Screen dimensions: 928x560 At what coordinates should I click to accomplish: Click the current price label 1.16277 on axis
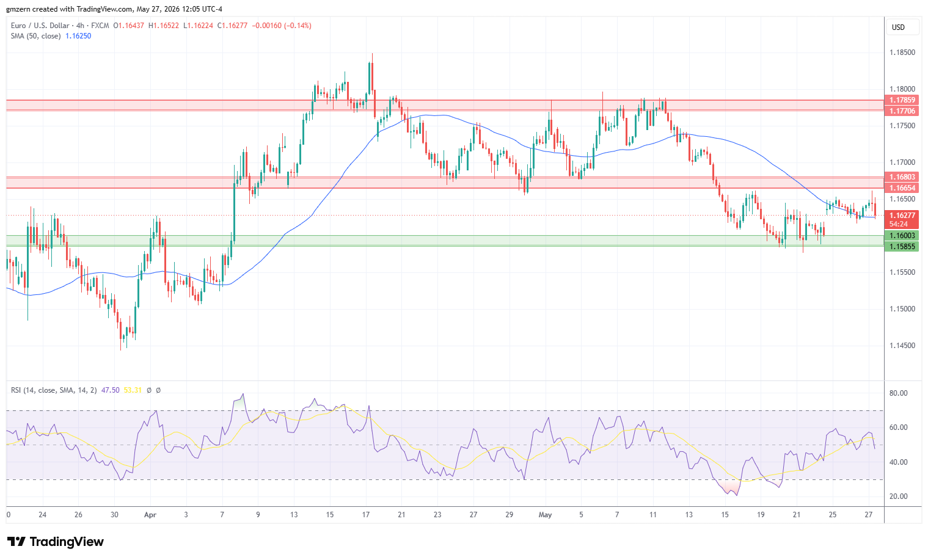click(x=902, y=216)
